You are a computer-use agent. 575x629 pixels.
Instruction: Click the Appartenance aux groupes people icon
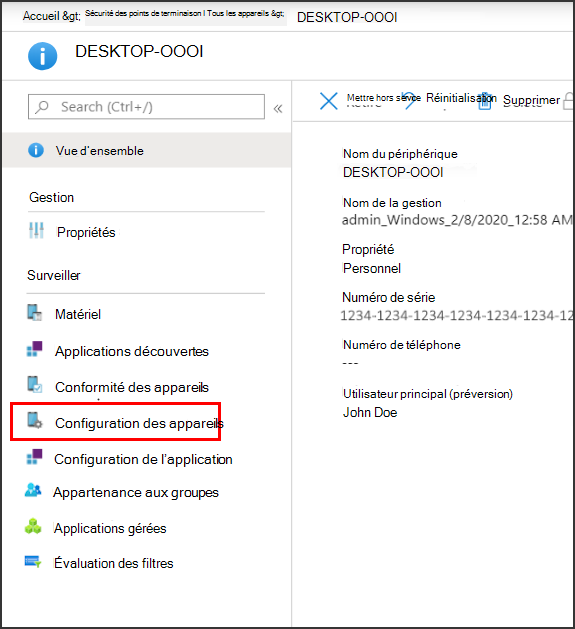(x=33, y=490)
